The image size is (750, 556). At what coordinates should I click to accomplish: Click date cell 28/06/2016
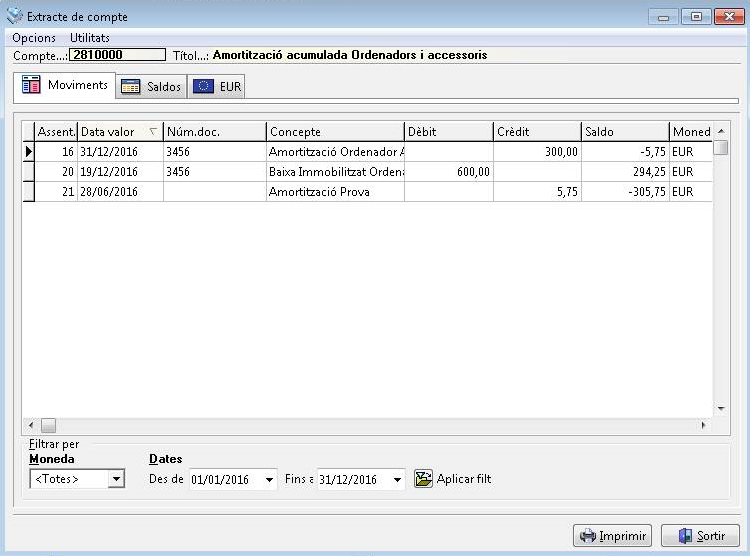click(120, 192)
